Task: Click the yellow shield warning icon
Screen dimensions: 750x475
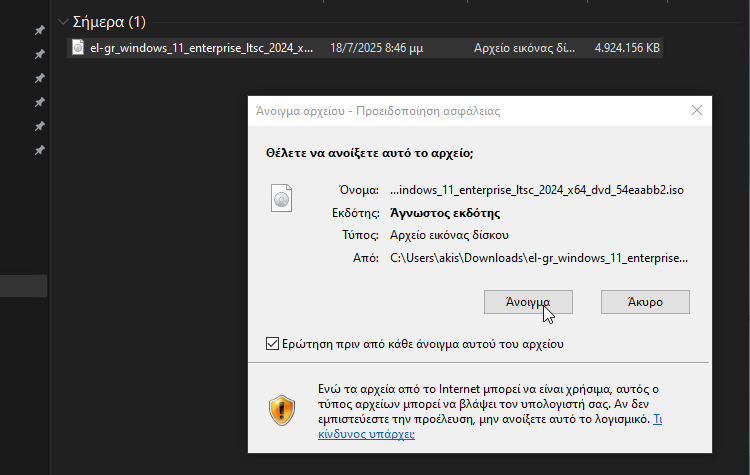Action: 282,410
